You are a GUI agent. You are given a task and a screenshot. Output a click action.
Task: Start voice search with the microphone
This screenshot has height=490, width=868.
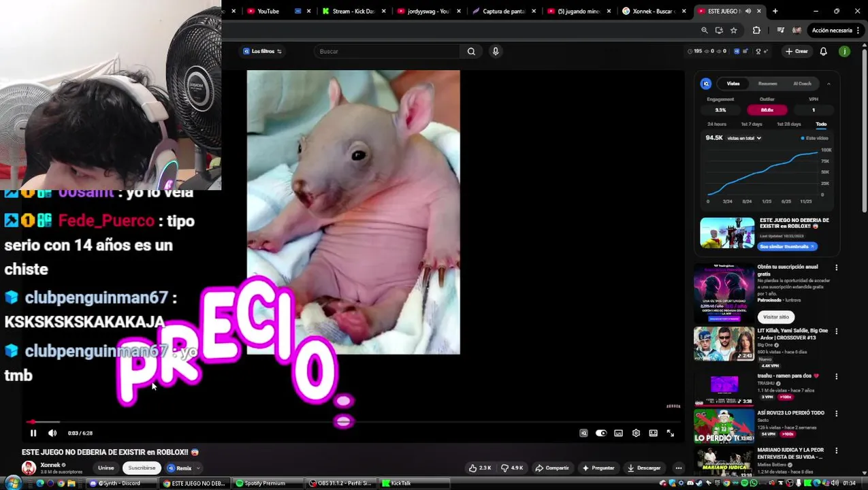click(x=496, y=51)
